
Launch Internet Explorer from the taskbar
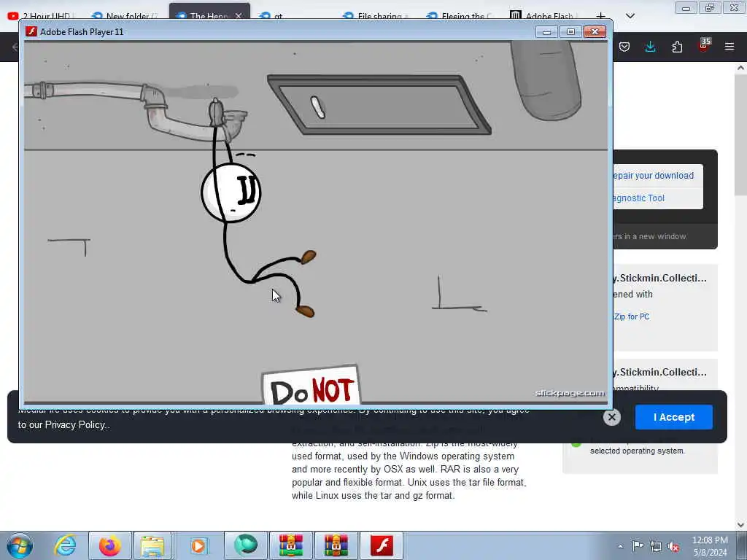(65, 545)
